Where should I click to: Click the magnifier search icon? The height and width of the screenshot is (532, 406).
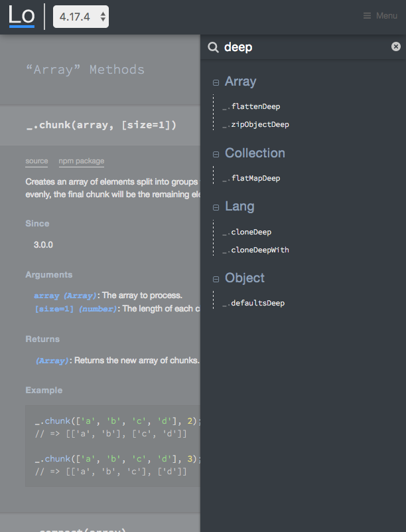click(x=213, y=47)
